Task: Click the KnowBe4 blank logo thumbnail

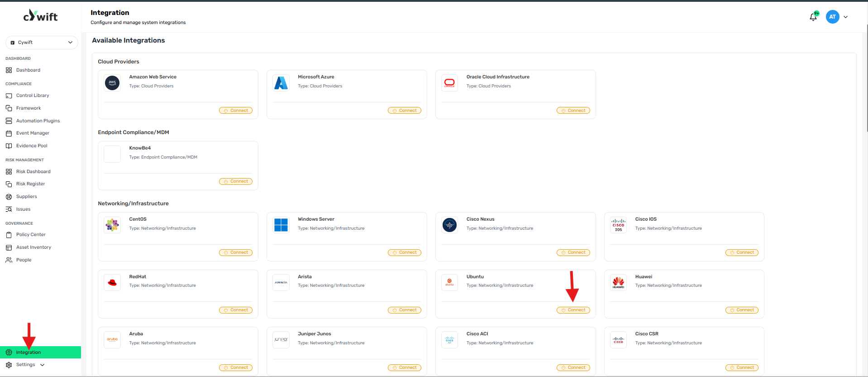Action: (x=112, y=154)
